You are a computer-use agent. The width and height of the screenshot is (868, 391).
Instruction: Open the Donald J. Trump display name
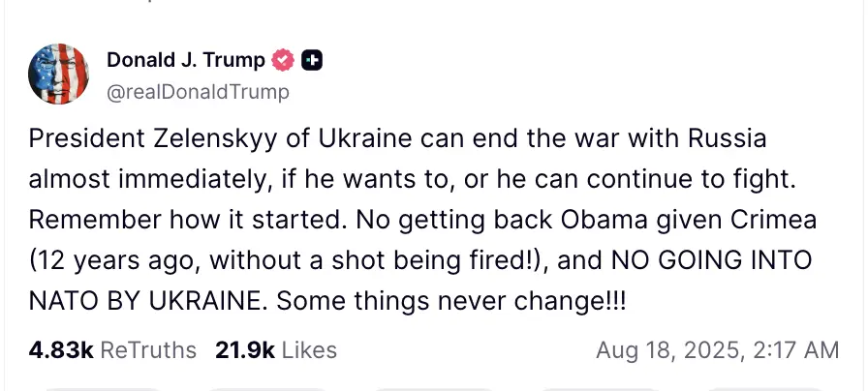[185, 60]
